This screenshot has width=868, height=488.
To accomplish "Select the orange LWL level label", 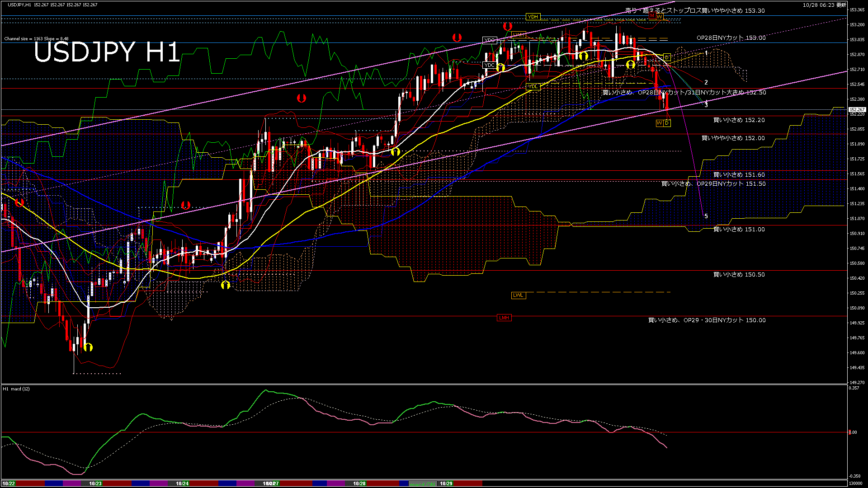I will pos(518,295).
